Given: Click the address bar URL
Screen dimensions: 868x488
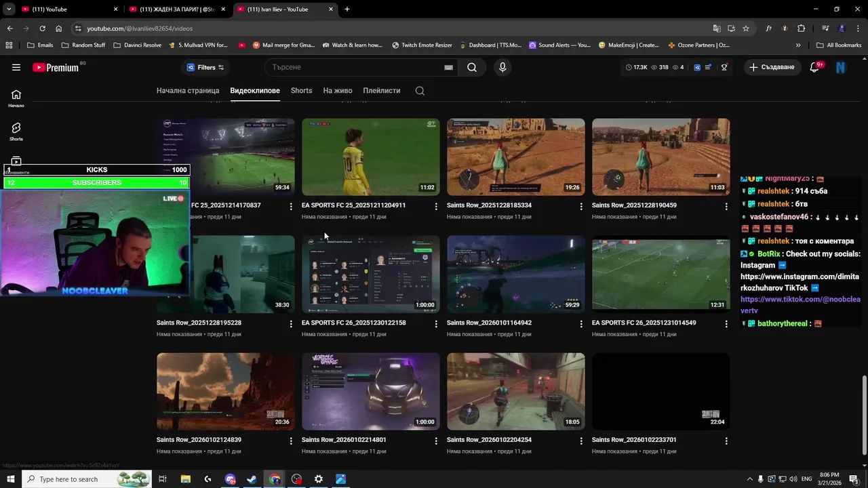Looking at the screenshot, I should (140, 28).
